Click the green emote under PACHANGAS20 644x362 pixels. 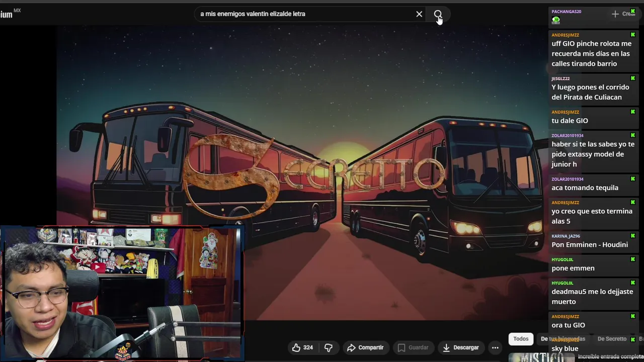click(x=556, y=20)
